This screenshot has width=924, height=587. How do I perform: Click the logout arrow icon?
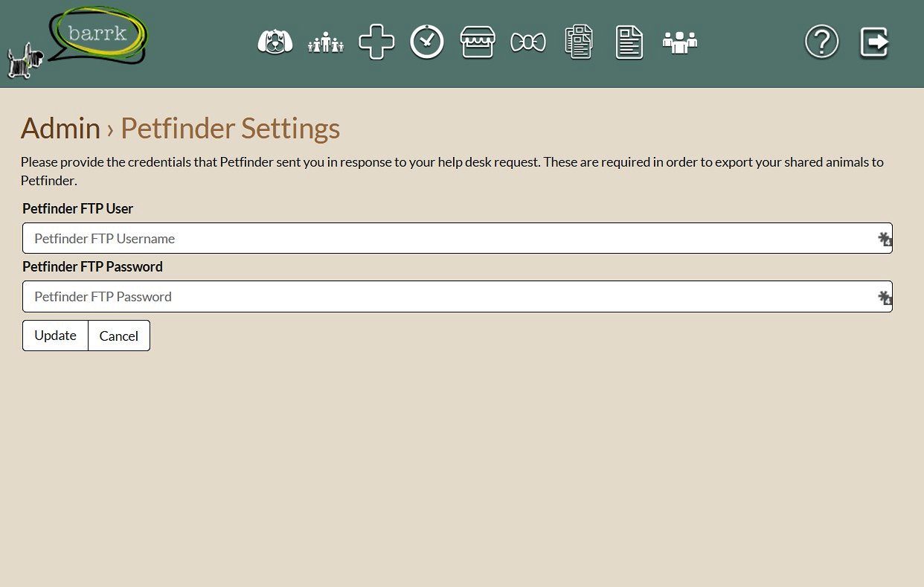click(x=874, y=42)
